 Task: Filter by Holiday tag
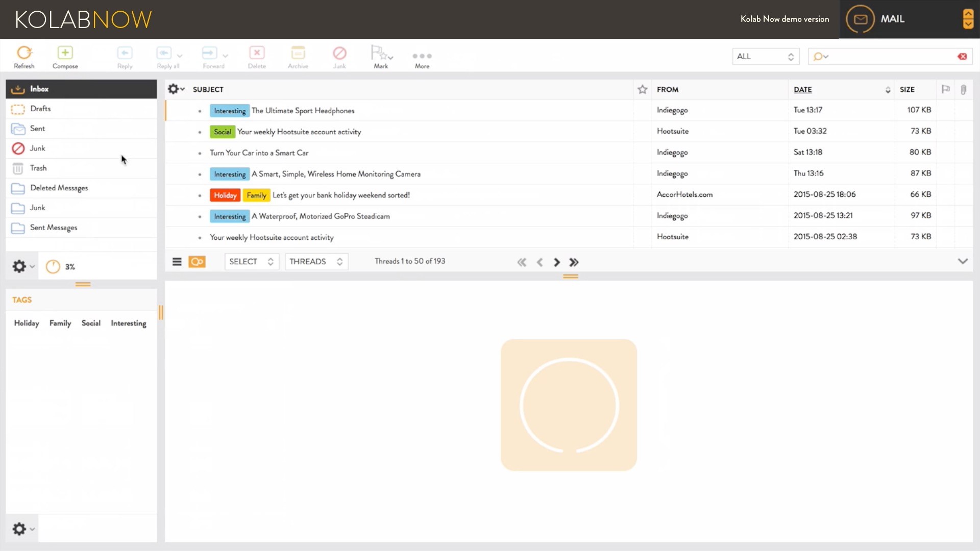tap(27, 323)
